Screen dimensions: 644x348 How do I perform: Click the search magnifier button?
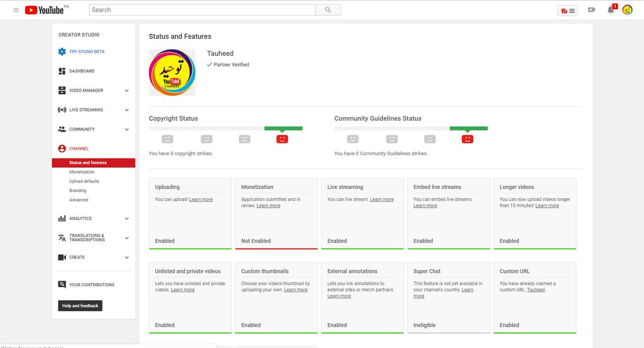tap(328, 10)
